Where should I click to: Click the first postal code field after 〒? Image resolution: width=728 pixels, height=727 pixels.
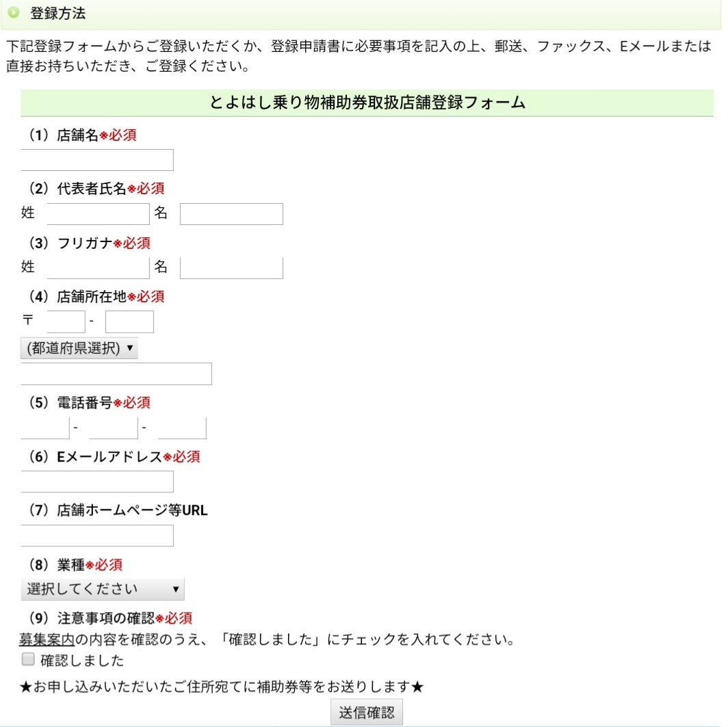[66, 321]
